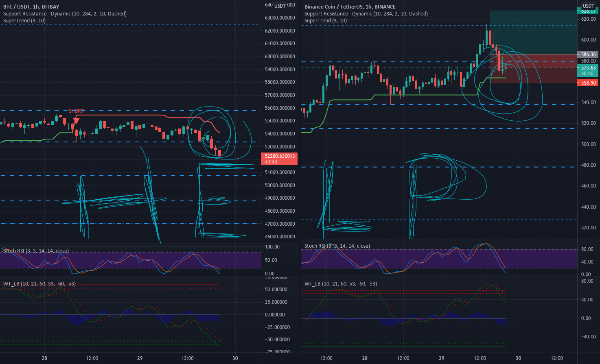
Task: Toggle the USDT price scale on the BTC chart
Action: click(x=280, y=6)
